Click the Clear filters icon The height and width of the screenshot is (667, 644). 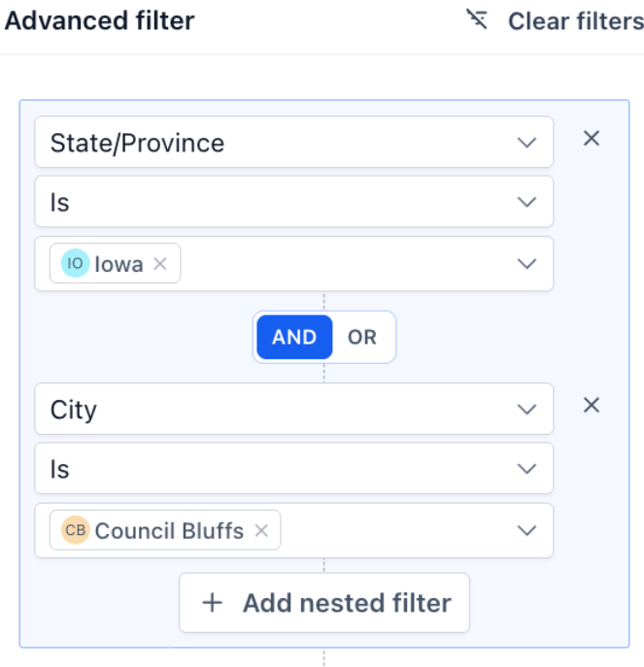[477, 20]
